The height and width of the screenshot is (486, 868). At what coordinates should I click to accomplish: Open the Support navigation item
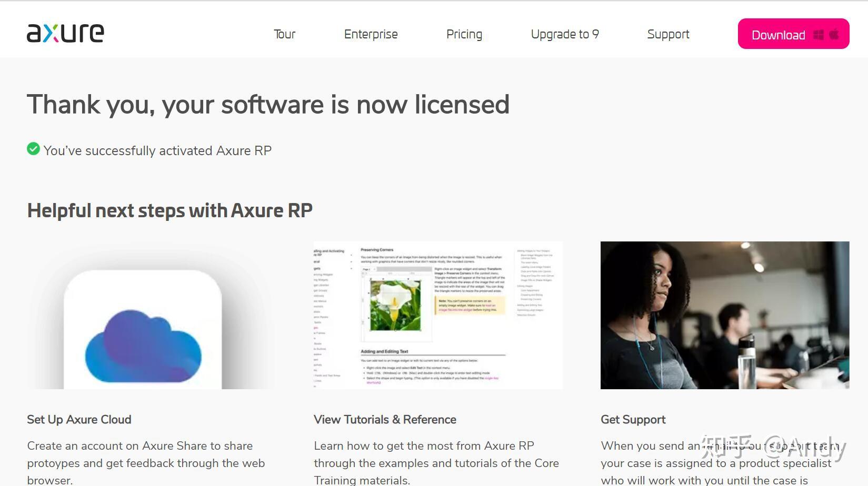pos(668,34)
